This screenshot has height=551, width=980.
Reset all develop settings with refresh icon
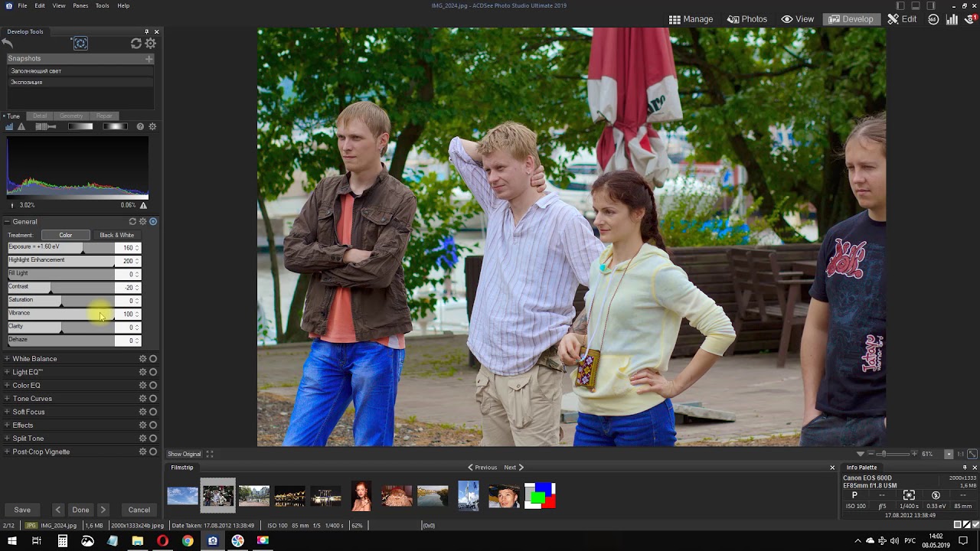136,44
